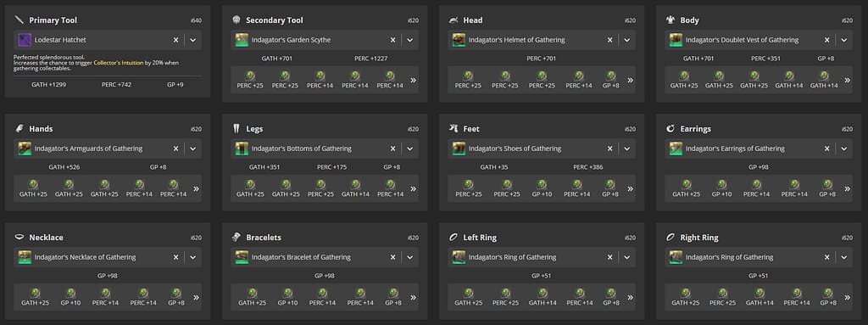Remove the Indagator's Shoes of Gathering
This screenshot has width=868, height=325.
coord(609,148)
